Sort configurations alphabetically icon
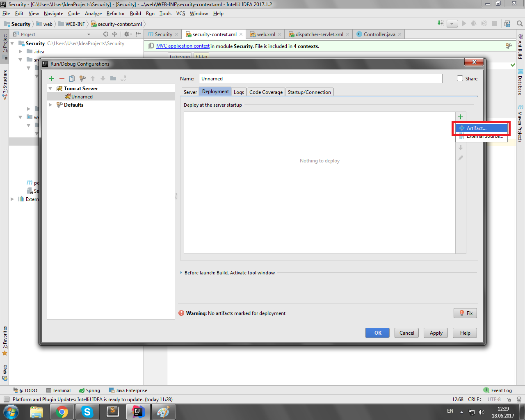This screenshot has width=525, height=420. 123,78
